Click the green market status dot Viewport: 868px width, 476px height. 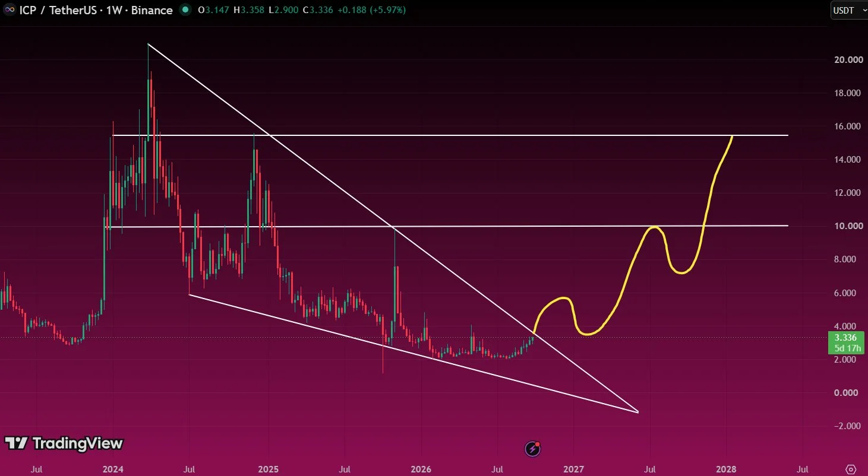coord(186,10)
